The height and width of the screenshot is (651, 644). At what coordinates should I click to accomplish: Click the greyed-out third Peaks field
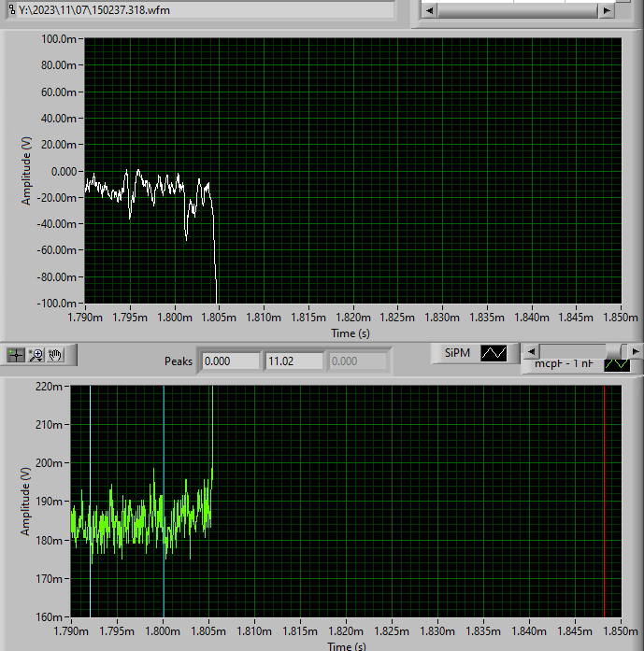(x=358, y=361)
